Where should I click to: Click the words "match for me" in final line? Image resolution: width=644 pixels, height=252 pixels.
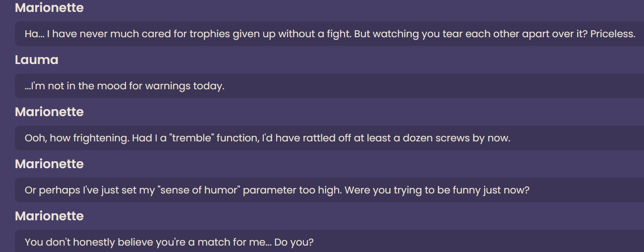[229, 243]
